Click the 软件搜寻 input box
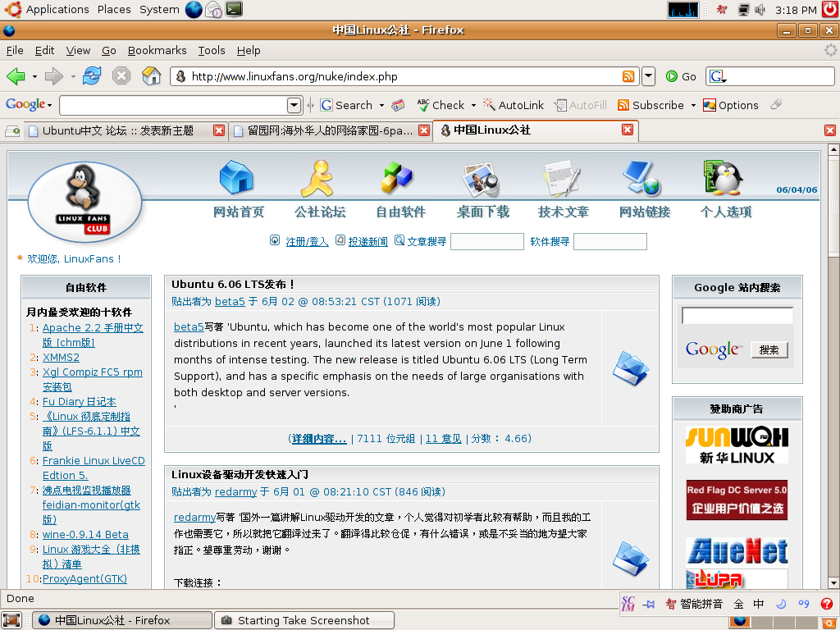The height and width of the screenshot is (630, 840). point(610,242)
